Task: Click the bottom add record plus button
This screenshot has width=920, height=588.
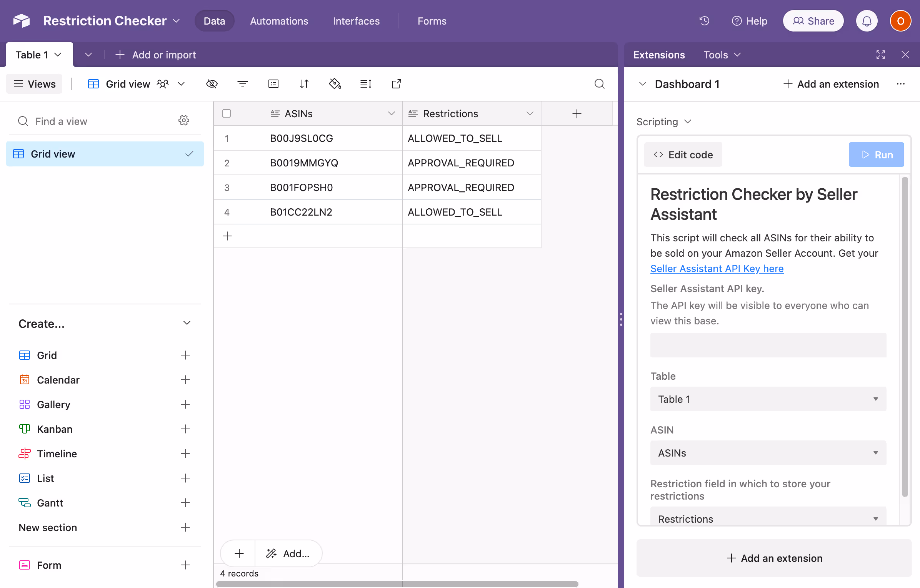Action: pyautogui.click(x=239, y=553)
